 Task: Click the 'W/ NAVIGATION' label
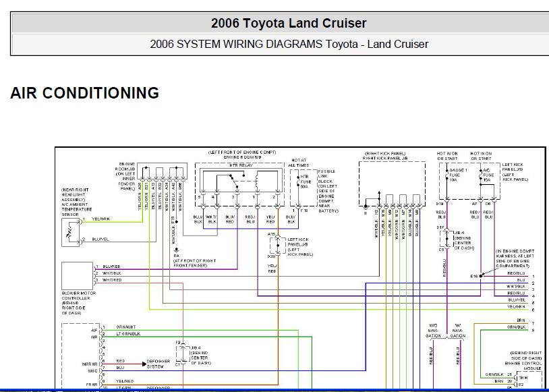tap(458, 331)
